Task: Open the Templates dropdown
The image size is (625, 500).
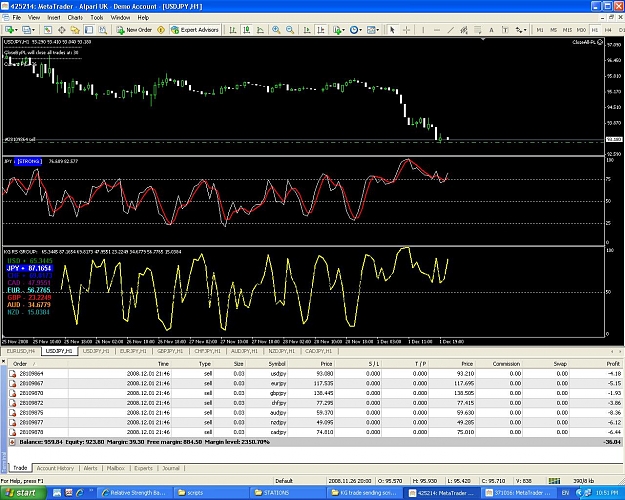Action: (x=373, y=30)
